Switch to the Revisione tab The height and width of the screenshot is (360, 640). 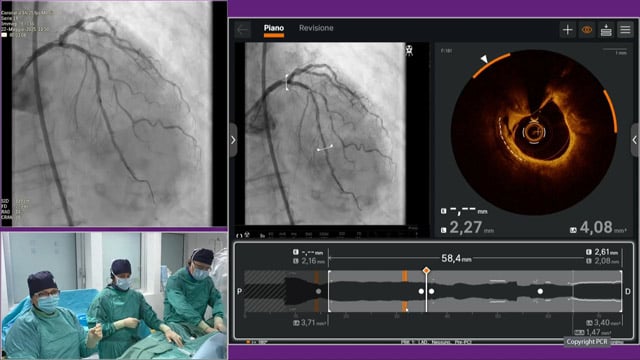[316, 28]
